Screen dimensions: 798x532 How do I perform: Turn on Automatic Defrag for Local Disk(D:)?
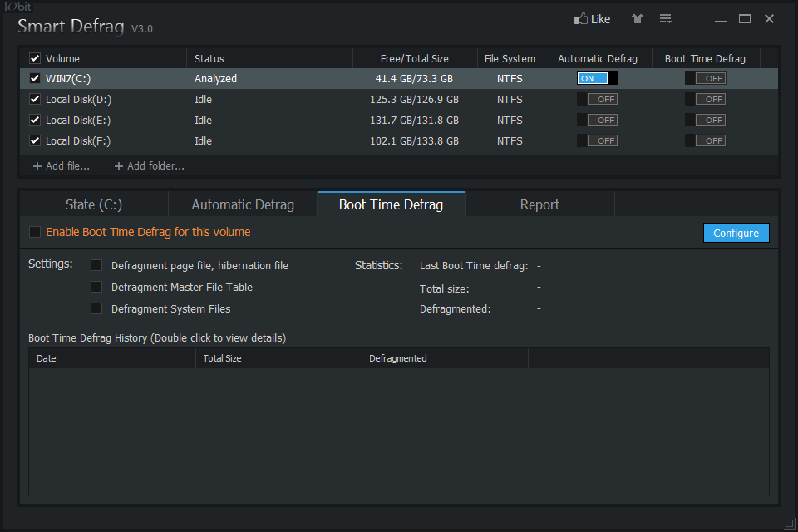pos(598,99)
